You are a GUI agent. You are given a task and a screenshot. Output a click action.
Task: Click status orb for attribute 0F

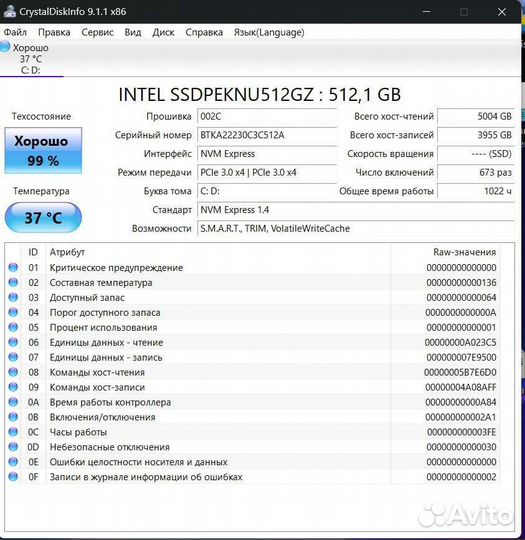click(13, 477)
